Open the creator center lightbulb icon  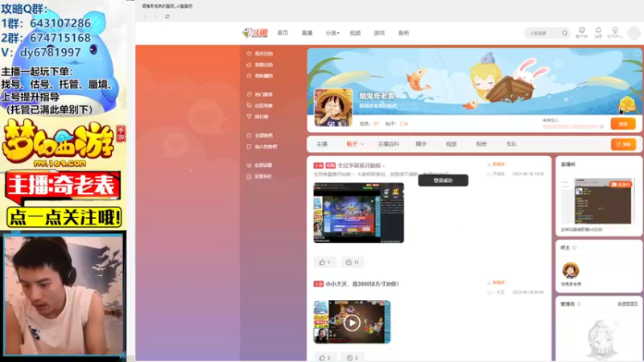[615, 31]
